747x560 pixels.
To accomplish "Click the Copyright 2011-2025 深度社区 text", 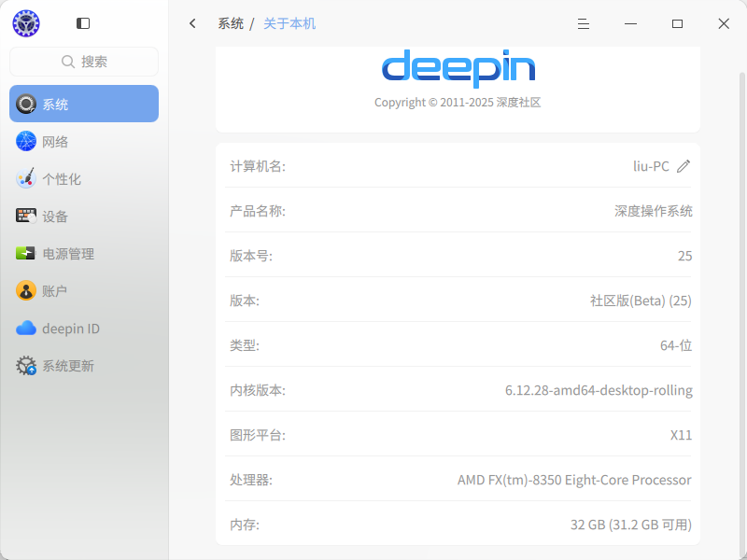I will tap(458, 103).
